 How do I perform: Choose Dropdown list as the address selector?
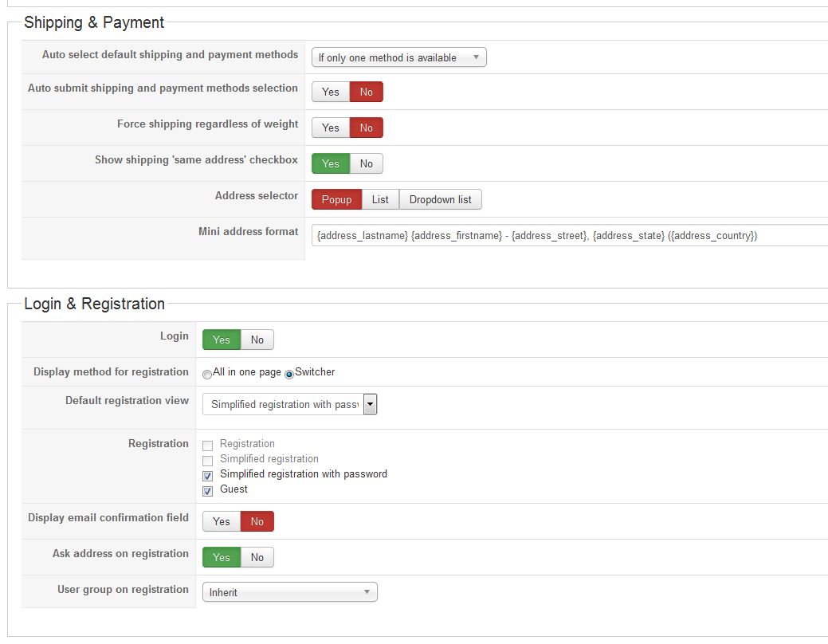click(x=440, y=199)
